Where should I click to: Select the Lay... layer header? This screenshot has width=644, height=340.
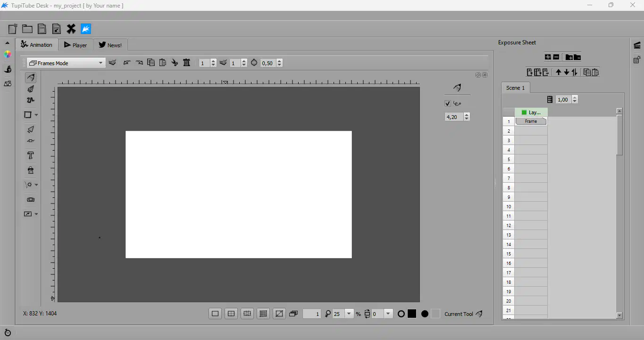pos(531,112)
